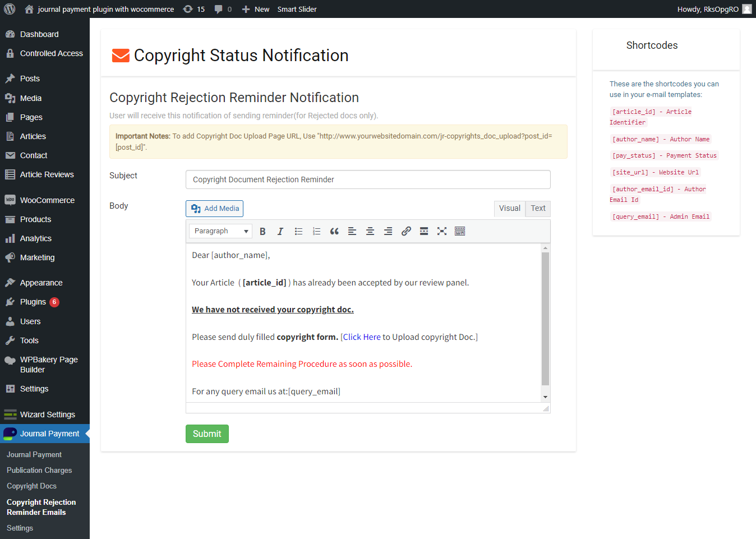Click the editor's vertical scrollbar
The width and height of the screenshot is (756, 539).
click(x=545, y=319)
